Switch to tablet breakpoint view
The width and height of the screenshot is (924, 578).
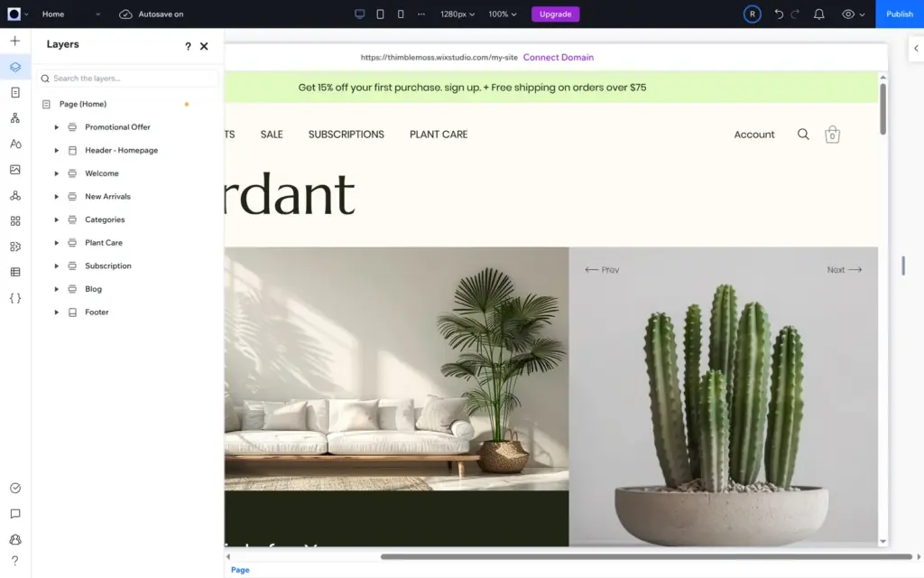[380, 14]
